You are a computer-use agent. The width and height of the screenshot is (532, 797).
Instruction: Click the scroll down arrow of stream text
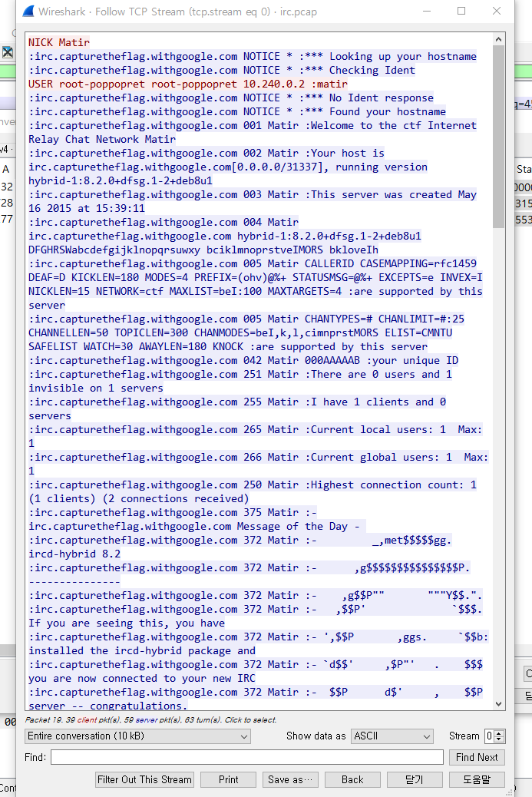pos(498,704)
